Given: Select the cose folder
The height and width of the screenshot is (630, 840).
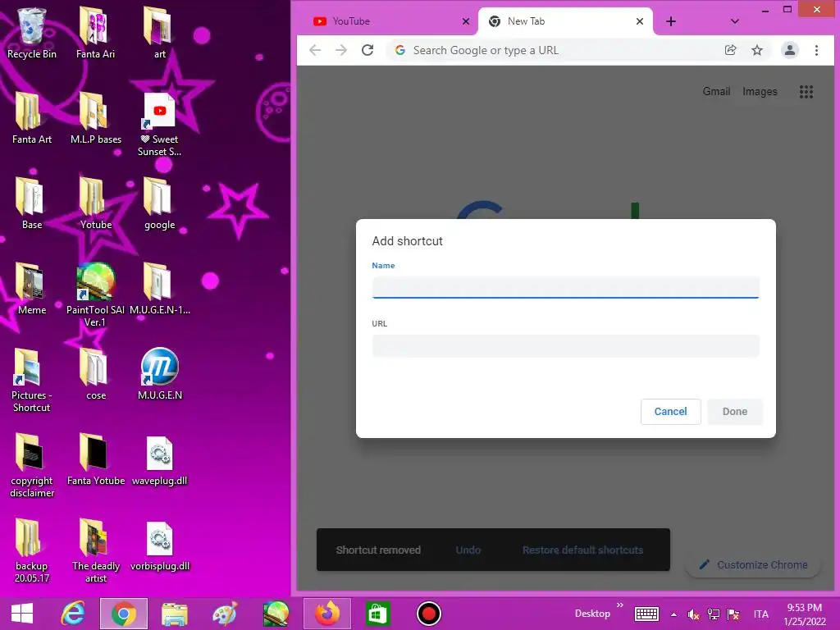Looking at the screenshot, I should click(96, 374).
